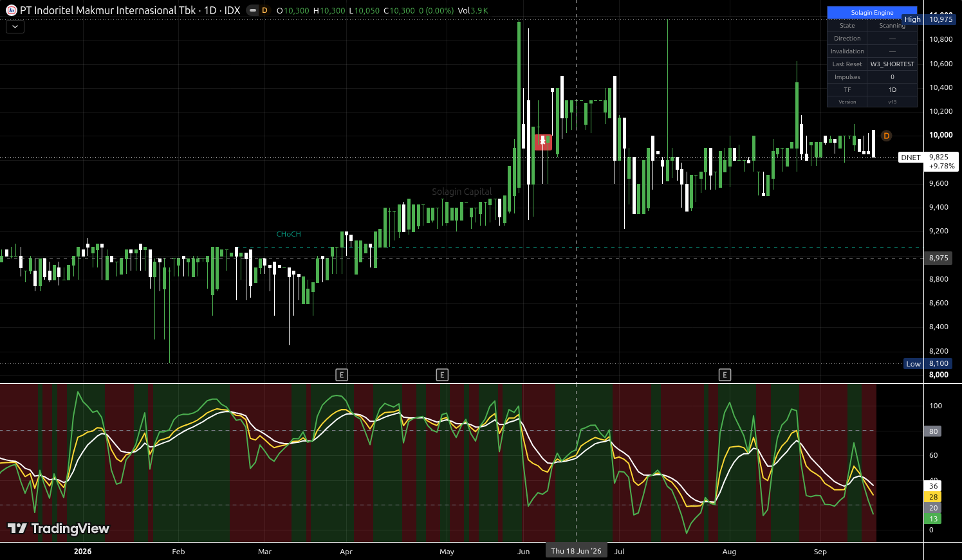Click the 2026 year label on time axis

[82, 552]
